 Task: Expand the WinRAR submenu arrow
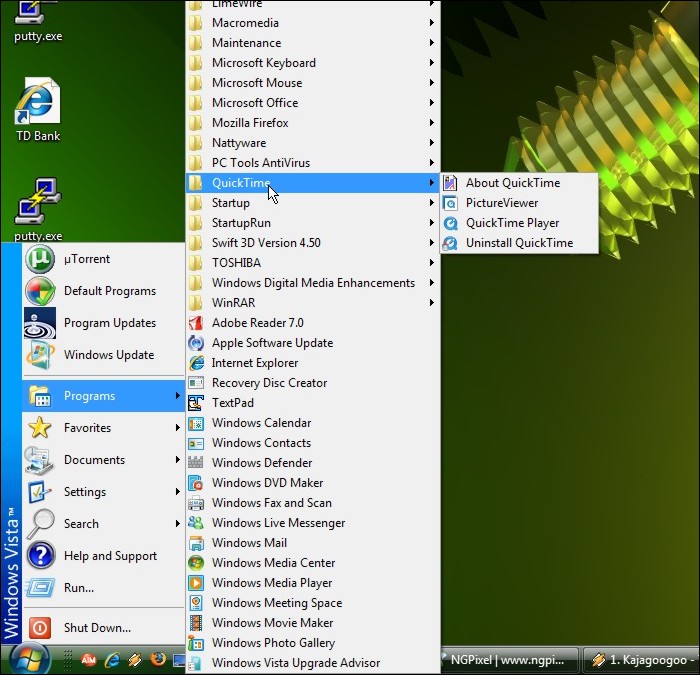coord(432,303)
